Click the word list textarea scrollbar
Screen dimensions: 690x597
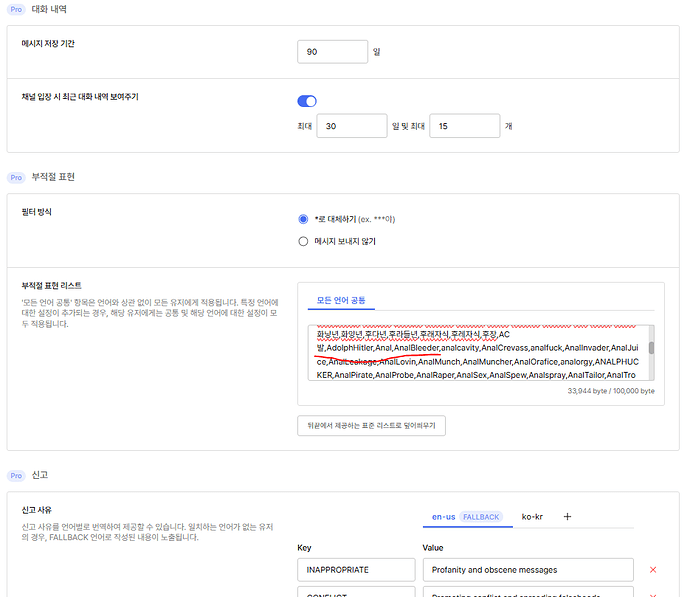pyautogui.click(x=651, y=348)
